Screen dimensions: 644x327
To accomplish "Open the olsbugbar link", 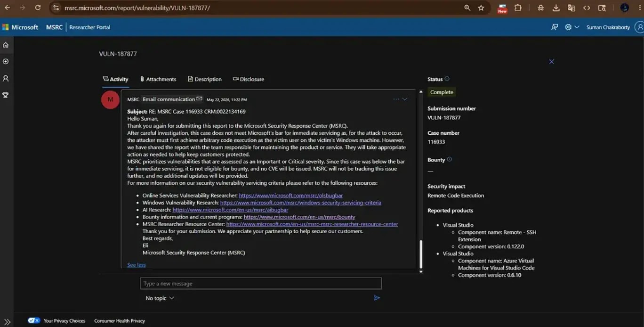I will coord(290,196).
